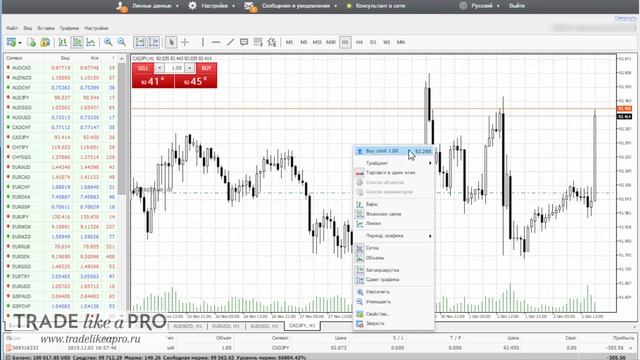Open the Вид menu
Image resolution: width=640 pixels, height=360 pixels.
click(27, 28)
